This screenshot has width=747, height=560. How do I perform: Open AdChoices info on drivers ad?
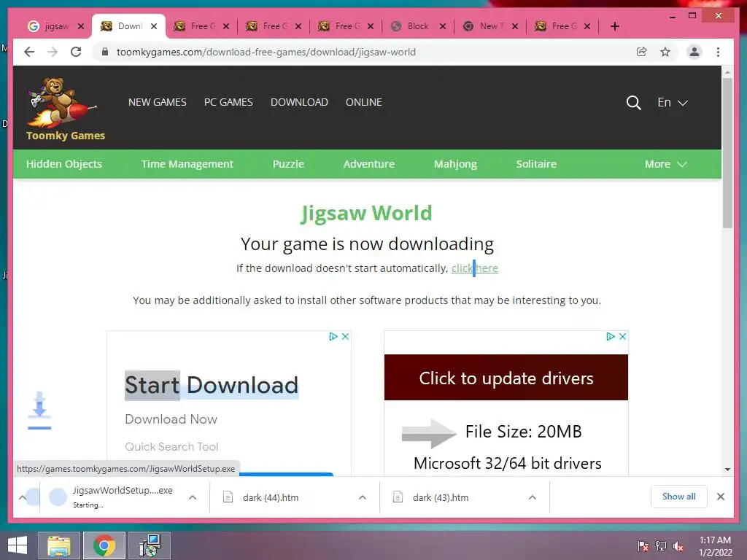(x=610, y=336)
